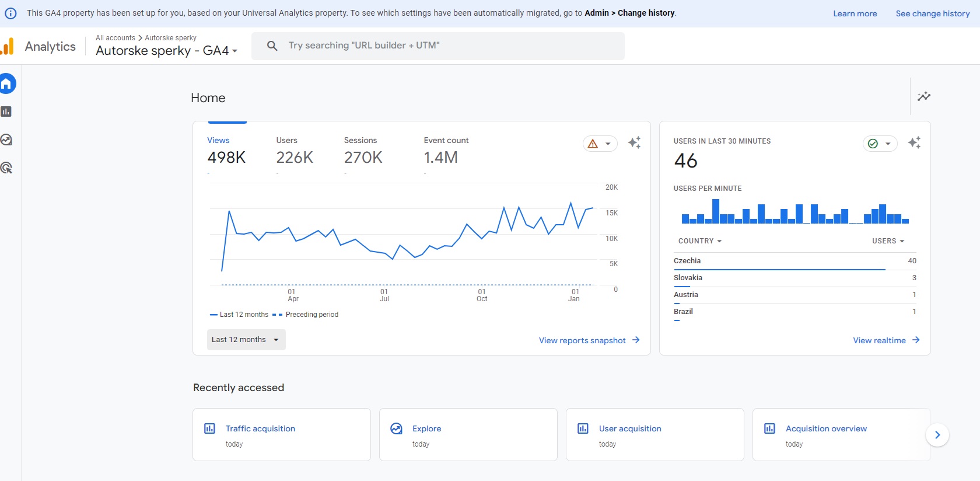Image resolution: width=980 pixels, height=481 pixels.
Task: Open the Autorske sperky - GA4 property selector
Action: (x=167, y=51)
